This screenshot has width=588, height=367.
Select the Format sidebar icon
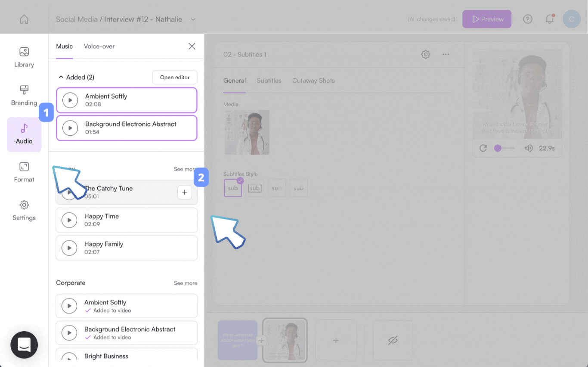24,172
